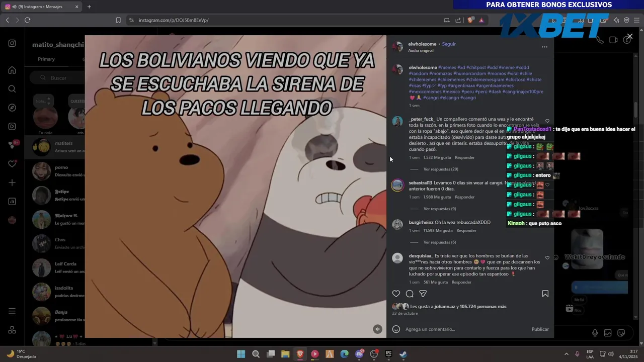
Task: Open a new browser tab
Action: coord(89,7)
